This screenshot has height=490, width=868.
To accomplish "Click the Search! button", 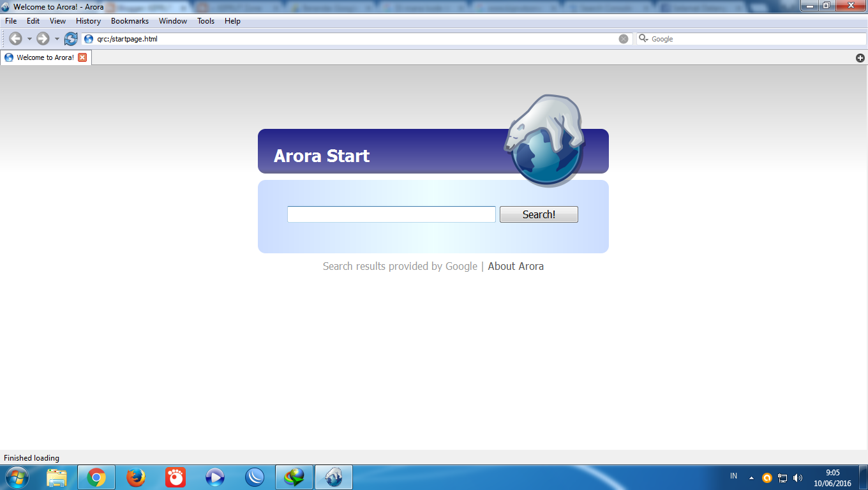I will tap(539, 214).
